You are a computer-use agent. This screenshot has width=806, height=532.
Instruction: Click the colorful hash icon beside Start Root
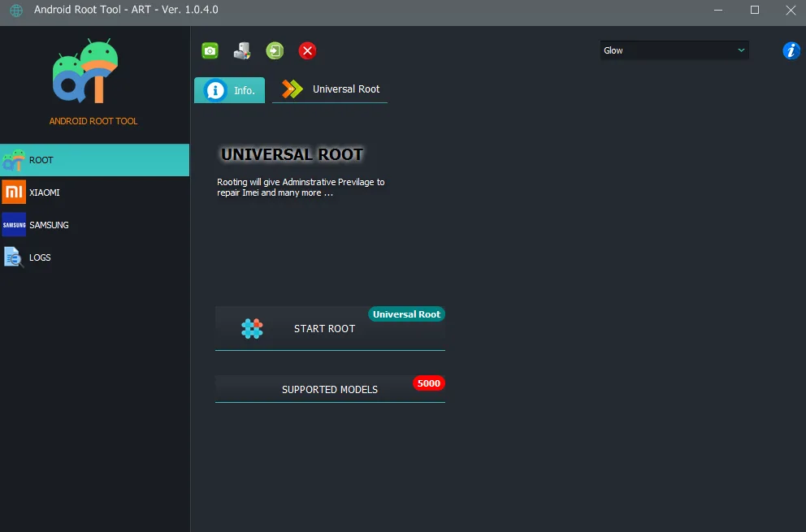point(252,328)
